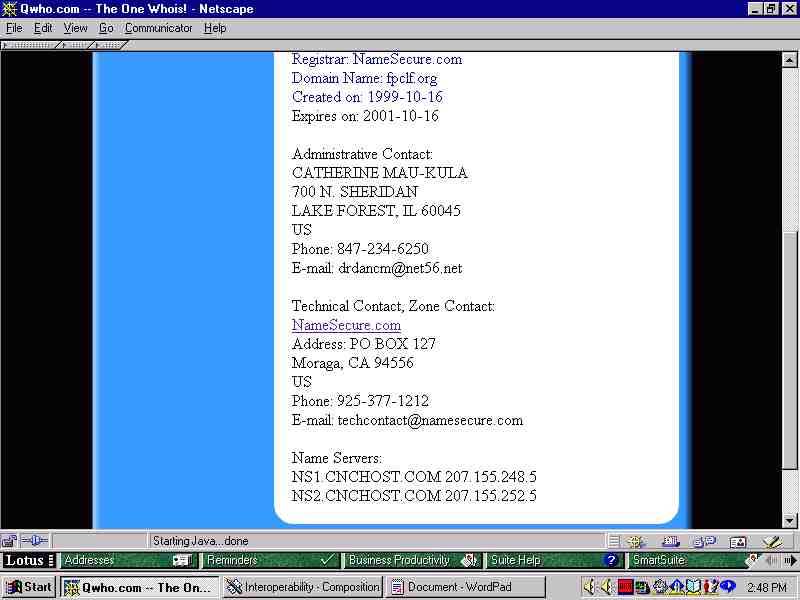Switch to Interoperability - Composition taskbar button
The width and height of the screenshot is (800, 600).
point(302,587)
